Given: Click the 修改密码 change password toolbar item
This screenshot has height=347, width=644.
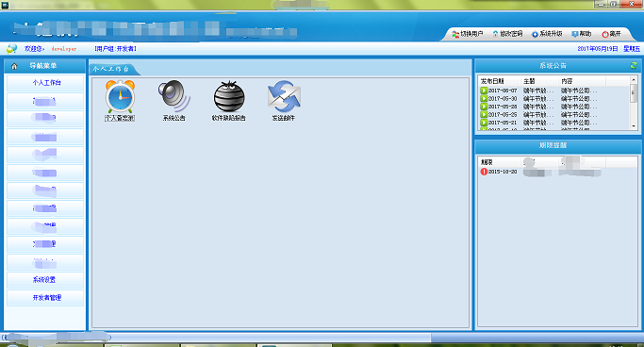Looking at the screenshot, I should click(507, 34).
